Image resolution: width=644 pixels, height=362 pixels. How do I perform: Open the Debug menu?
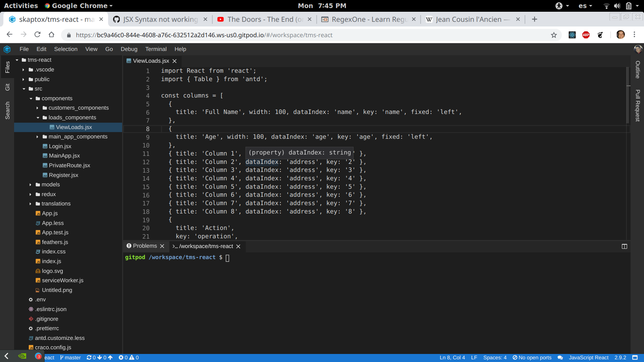pyautogui.click(x=129, y=49)
